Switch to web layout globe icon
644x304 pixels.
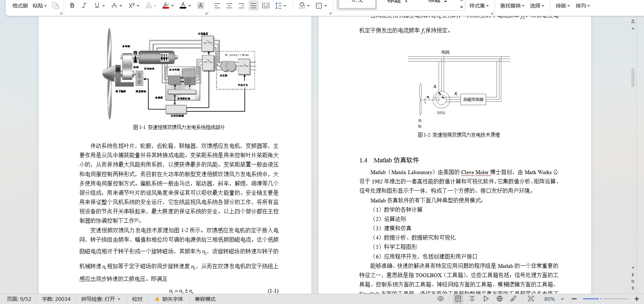click(500, 299)
